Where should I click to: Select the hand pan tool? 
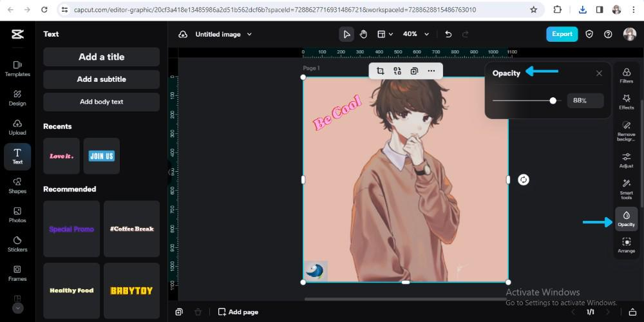[x=363, y=35]
